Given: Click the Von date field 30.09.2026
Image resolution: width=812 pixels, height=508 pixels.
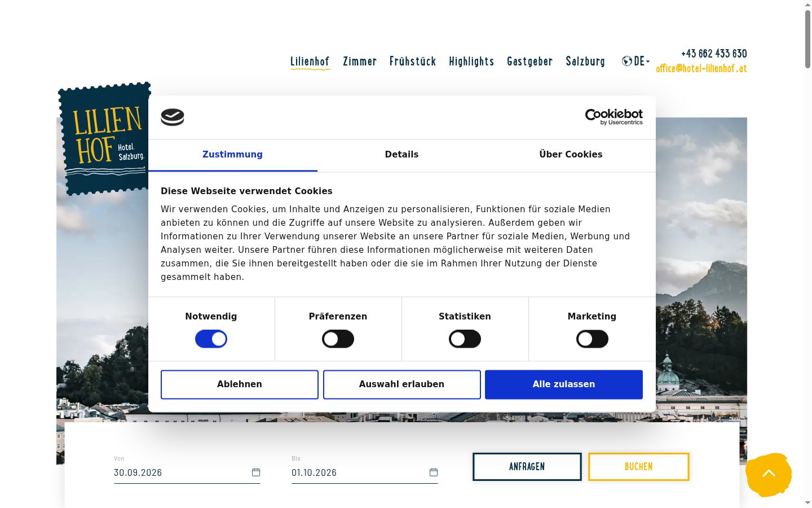Looking at the screenshot, I should tap(187, 472).
